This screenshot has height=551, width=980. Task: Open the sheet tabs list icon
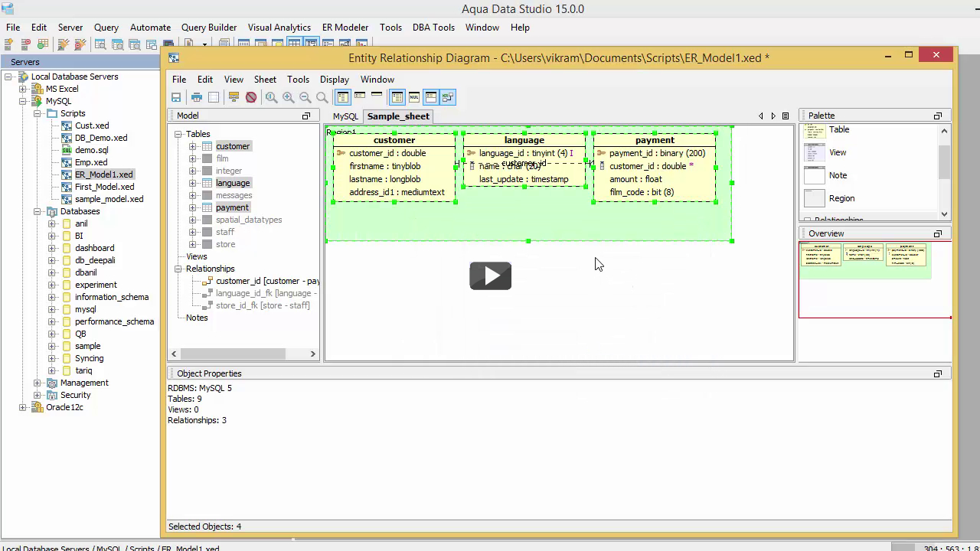point(786,116)
